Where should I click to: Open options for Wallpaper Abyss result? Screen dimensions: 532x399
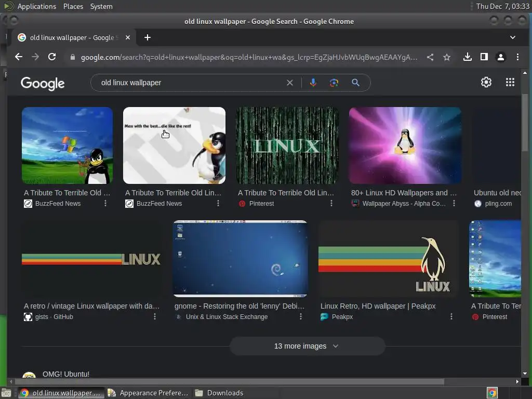click(x=454, y=203)
